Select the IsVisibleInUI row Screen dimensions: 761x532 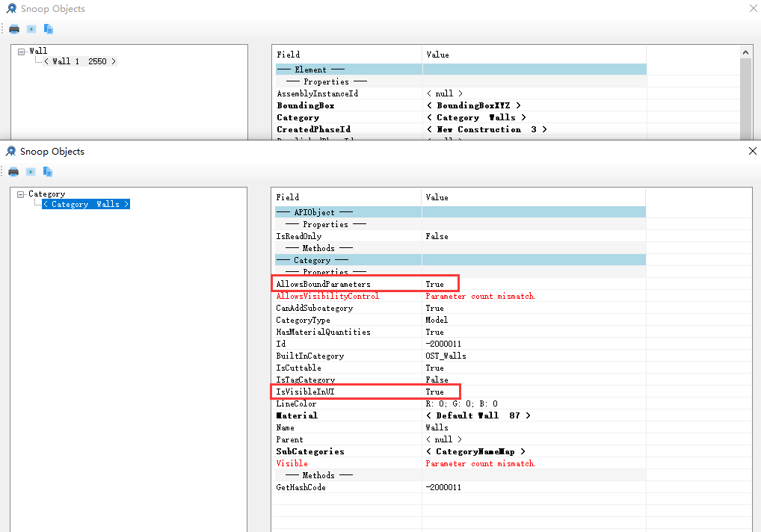coord(460,392)
